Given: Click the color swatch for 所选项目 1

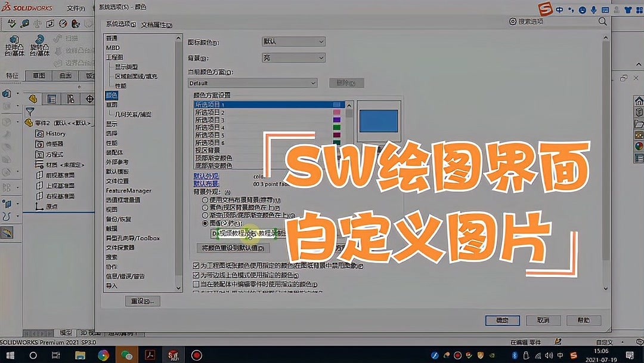Looking at the screenshot, I should [339, 104].
